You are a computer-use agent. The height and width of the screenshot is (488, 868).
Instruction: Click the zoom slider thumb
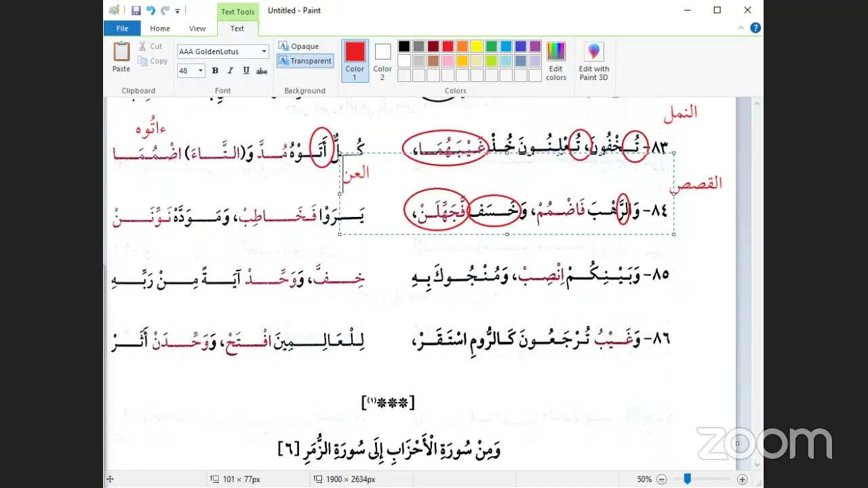[x=688, y=479]
